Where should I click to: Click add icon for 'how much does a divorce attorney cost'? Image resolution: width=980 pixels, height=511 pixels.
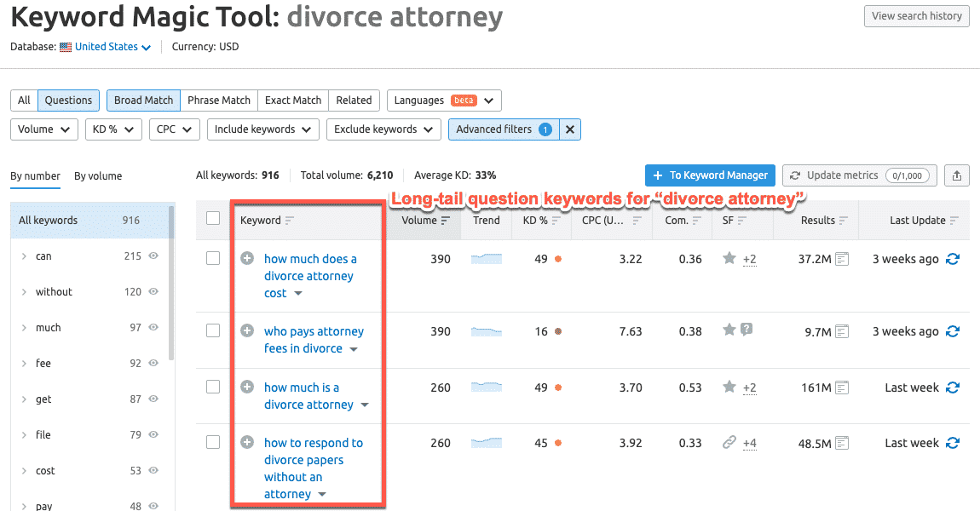click(247, 258)
